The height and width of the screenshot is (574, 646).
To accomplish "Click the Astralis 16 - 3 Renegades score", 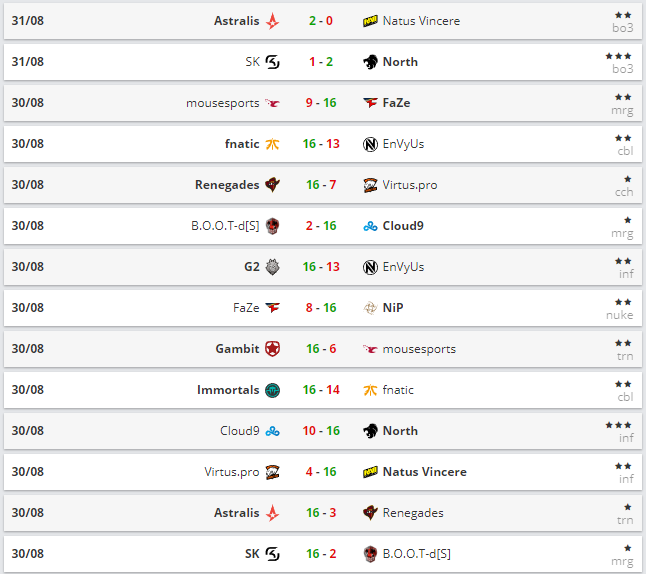I will click(321, 513).
